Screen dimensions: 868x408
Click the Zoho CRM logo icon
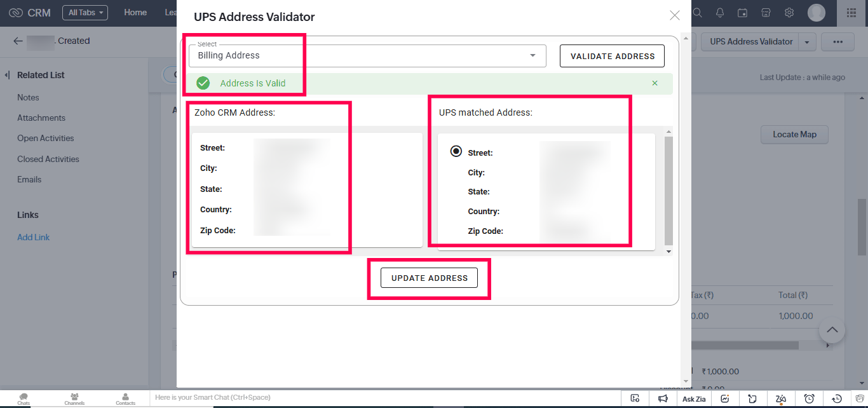16,13
